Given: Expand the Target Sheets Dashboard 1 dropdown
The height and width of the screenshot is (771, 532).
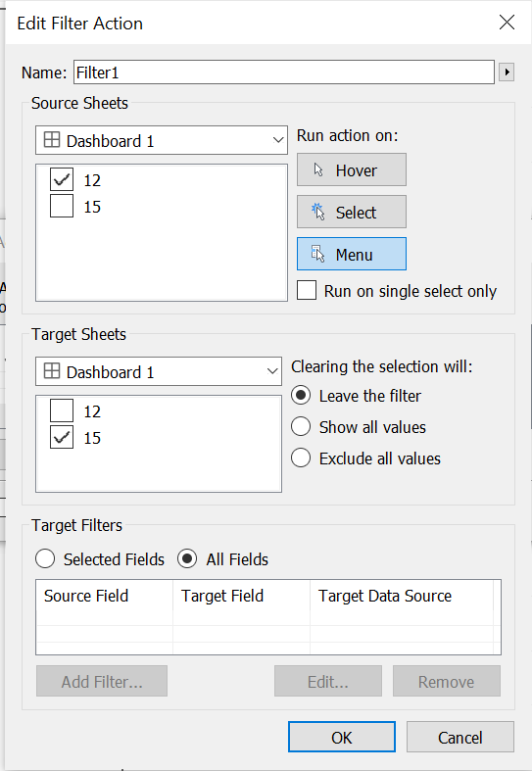Looking at the screenshot, I should click(159, 371).
